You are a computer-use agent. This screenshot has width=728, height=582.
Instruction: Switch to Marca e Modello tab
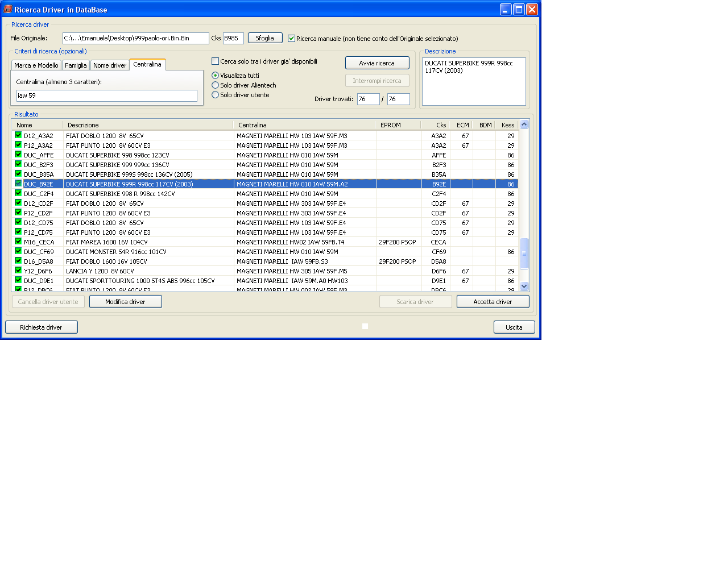[x=36, y=65]
